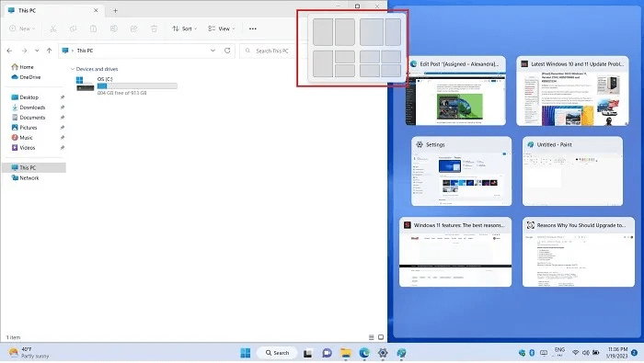The height and width of the screenshot is (363, 644).
Task: Unpin Videos using its pin icon
Action: pos(63,148)
